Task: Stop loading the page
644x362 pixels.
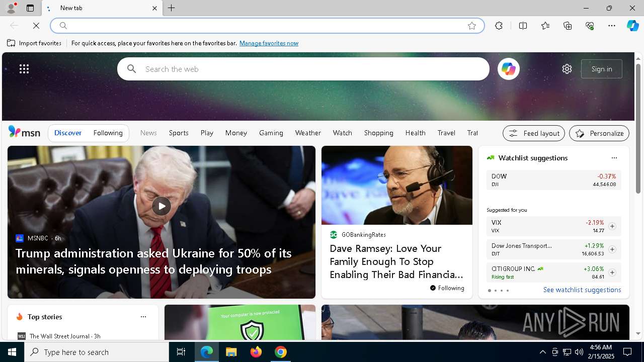Action: click(36, 26)
